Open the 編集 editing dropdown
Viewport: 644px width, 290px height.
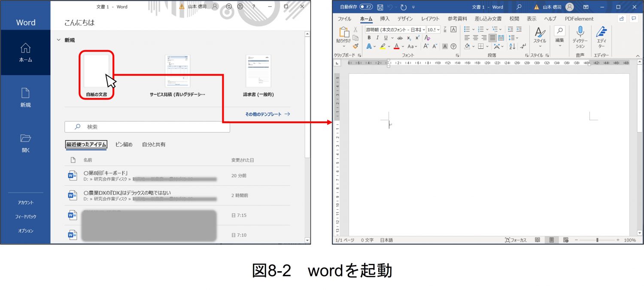click(x=560, y=37)
